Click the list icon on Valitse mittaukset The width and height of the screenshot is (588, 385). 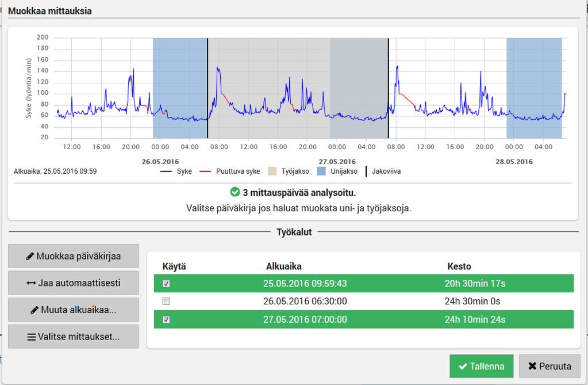point(32,337)
